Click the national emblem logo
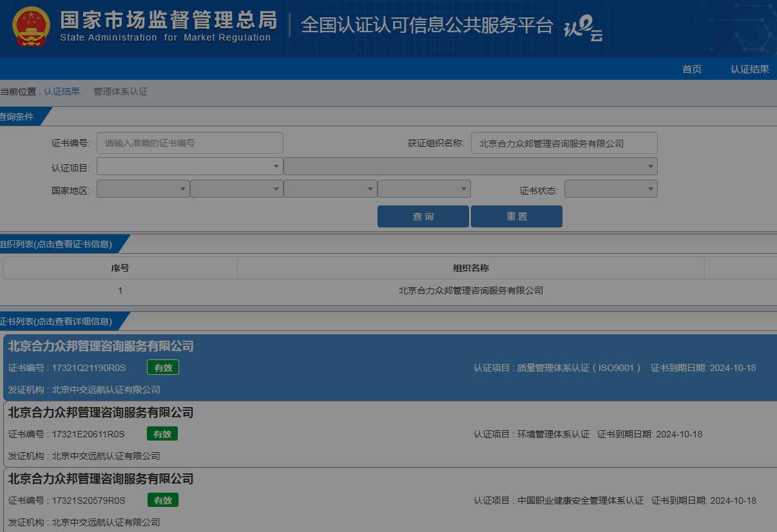777x532 pixels. pos(31,26)
